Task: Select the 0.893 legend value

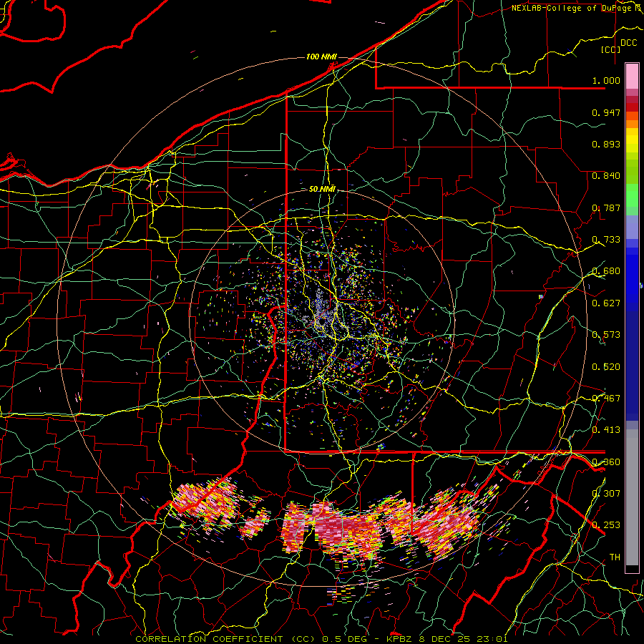Action: [606, 144]
